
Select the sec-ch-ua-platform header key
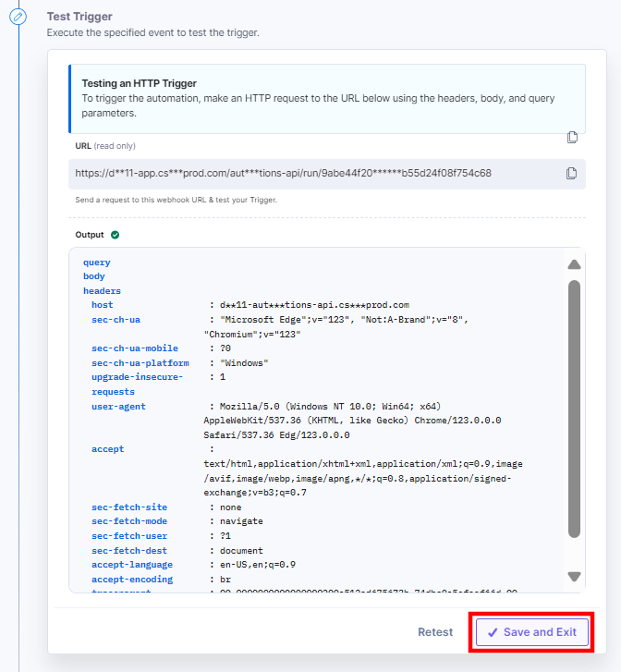tap(140, 363)
